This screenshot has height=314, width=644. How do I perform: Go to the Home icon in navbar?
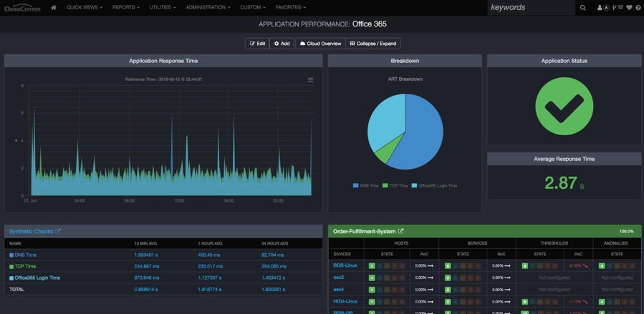(x=54, y=7)
